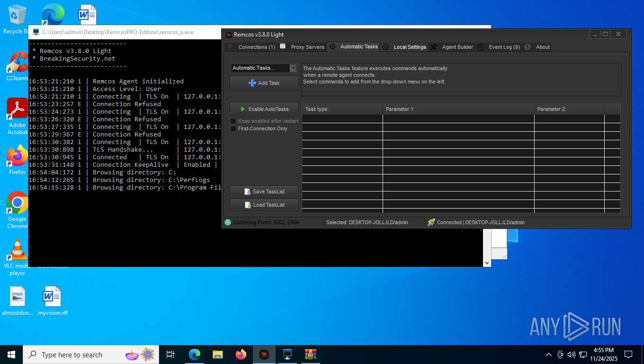
Task: Click the clock icon beside Automatic Tasks
Action: point(332,46)
